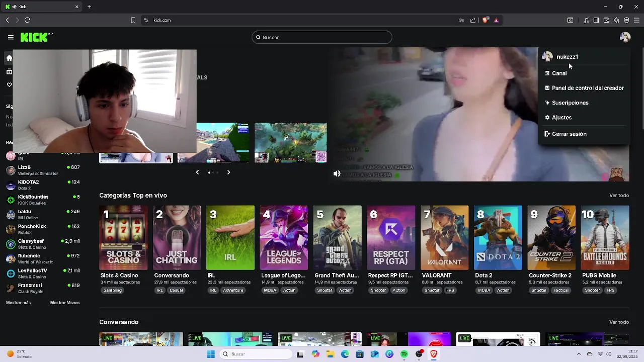Expand the sidebar with Mostrar más
This screenshot has height=362, width=644.
pos(18,303)
